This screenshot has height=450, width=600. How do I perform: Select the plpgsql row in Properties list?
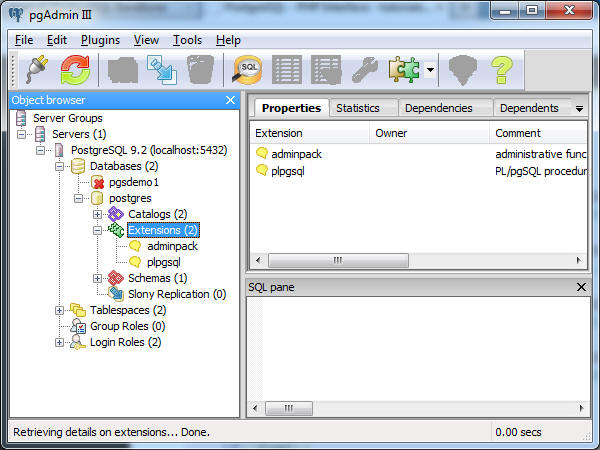click(419, 171)
